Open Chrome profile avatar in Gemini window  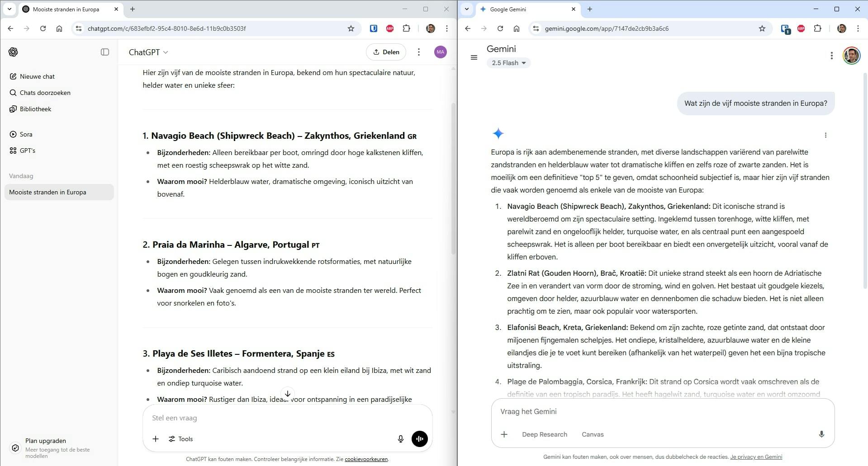click(842, 28)
